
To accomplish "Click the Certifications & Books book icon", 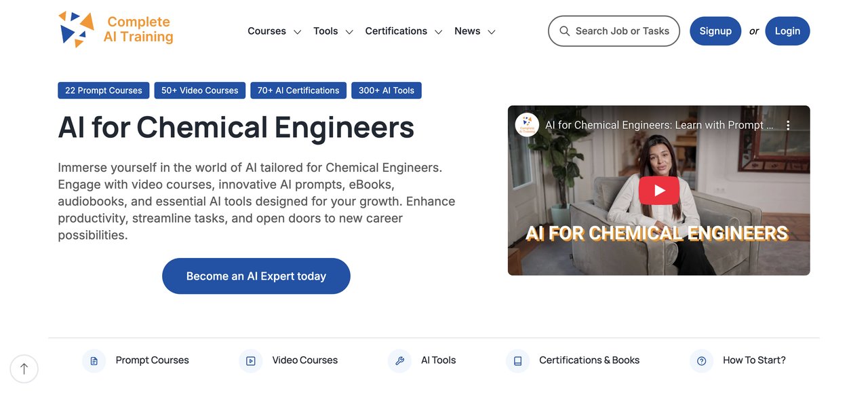I will 517,361.
